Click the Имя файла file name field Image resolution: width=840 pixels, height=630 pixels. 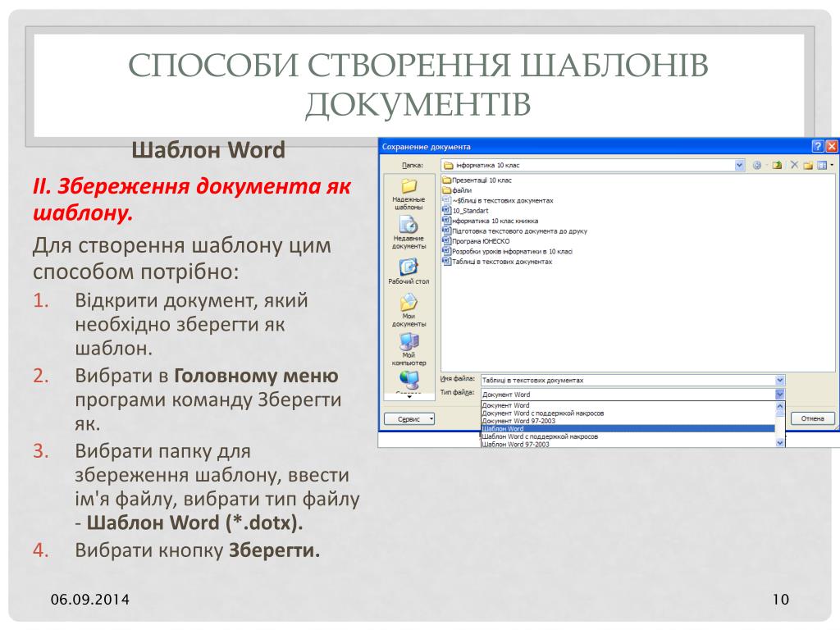click(628, 380)
